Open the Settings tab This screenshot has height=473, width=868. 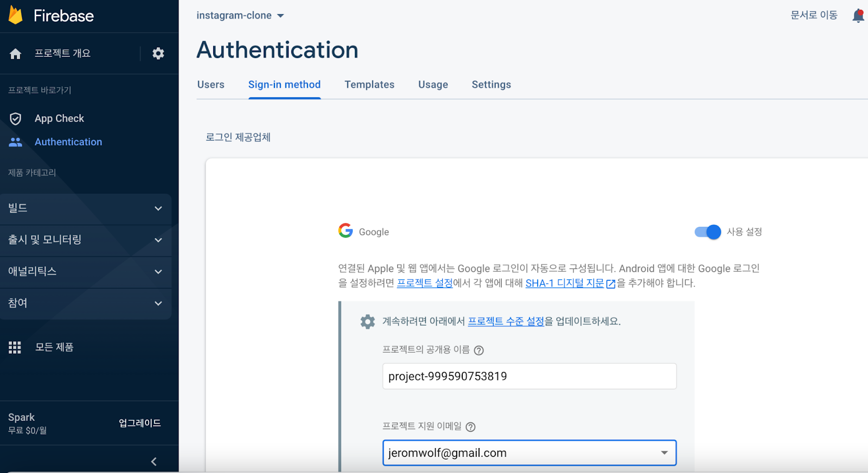click(492, 85)
